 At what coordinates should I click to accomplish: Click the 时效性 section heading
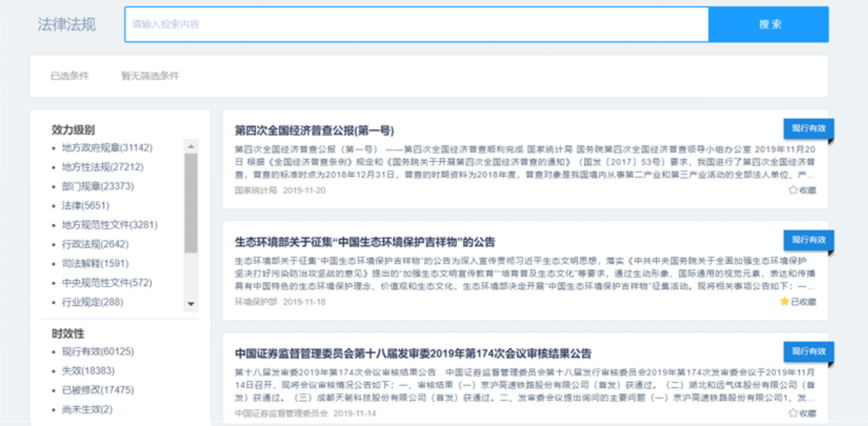pos(68,333)
